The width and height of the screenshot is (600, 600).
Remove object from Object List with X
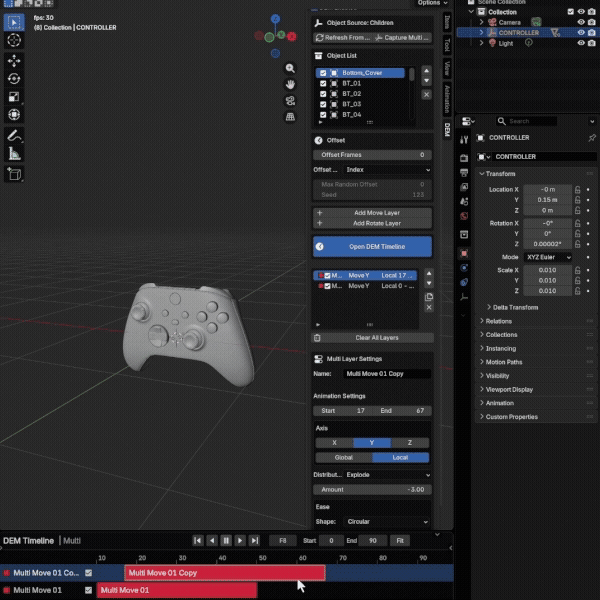pyautogui.click(x=426, y=95)
